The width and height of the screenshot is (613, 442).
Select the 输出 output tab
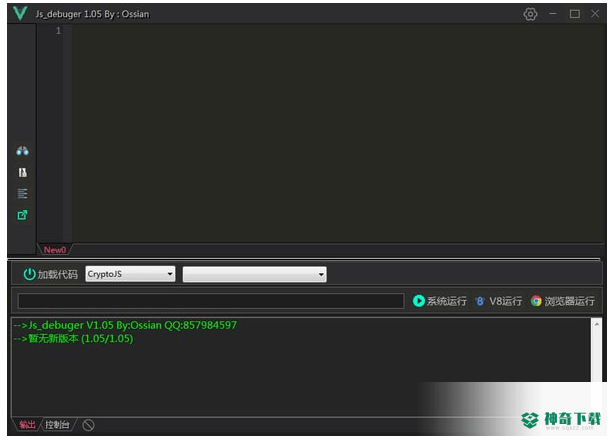click(x=27, y=425)
